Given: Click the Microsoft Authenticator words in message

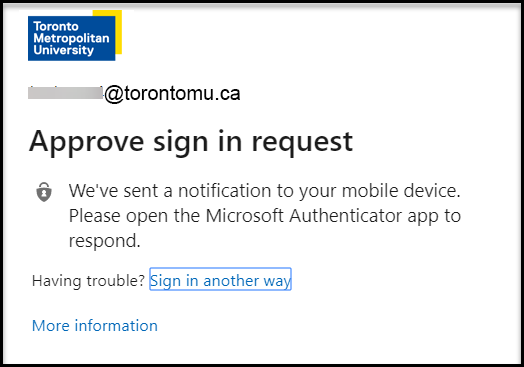Looking at the screenshot, I should [303, 216].
